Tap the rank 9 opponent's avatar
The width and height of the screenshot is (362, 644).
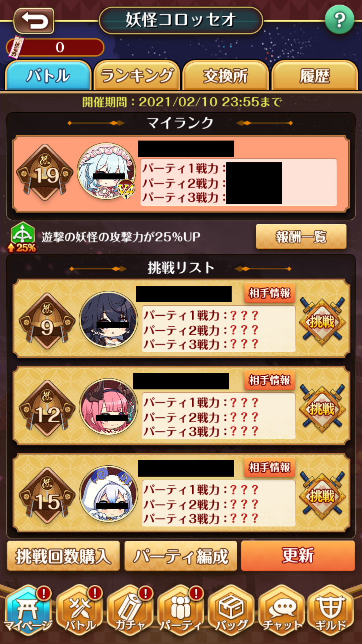tap(109, 320)
